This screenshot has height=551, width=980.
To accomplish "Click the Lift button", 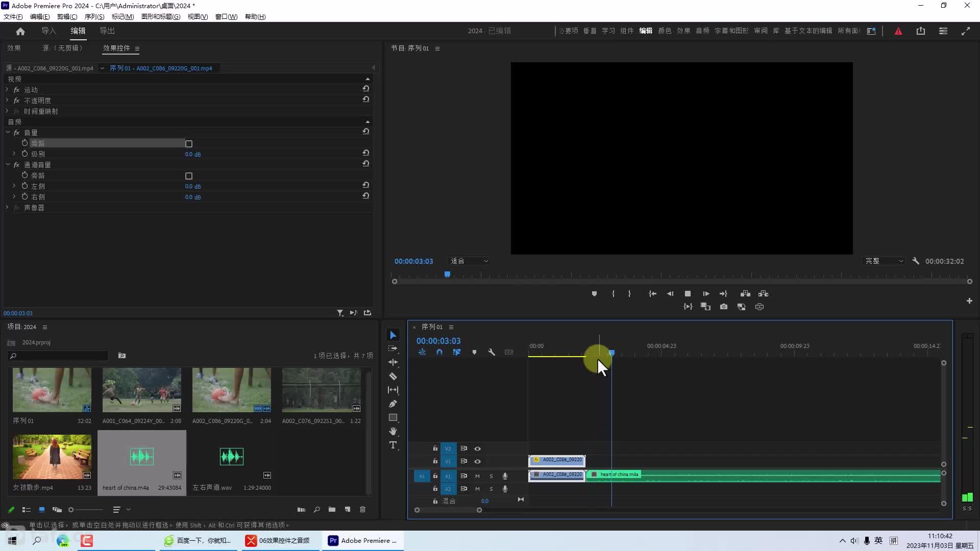I will click(745, 294).
